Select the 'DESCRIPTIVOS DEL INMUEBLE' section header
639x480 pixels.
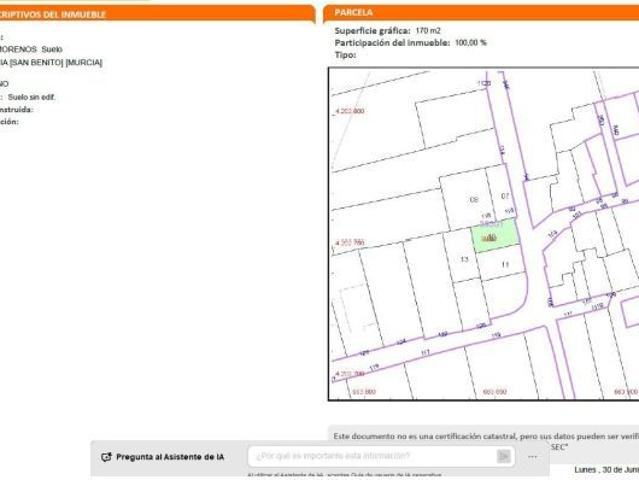tap(53, 15)
